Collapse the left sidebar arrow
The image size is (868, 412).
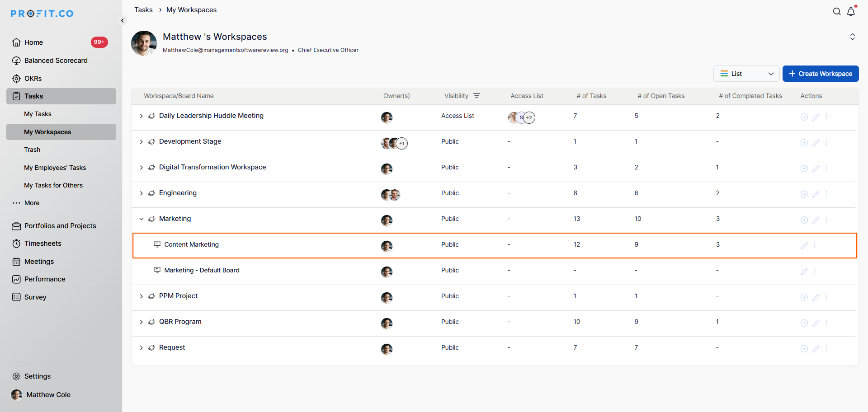(x=122, y=21)
